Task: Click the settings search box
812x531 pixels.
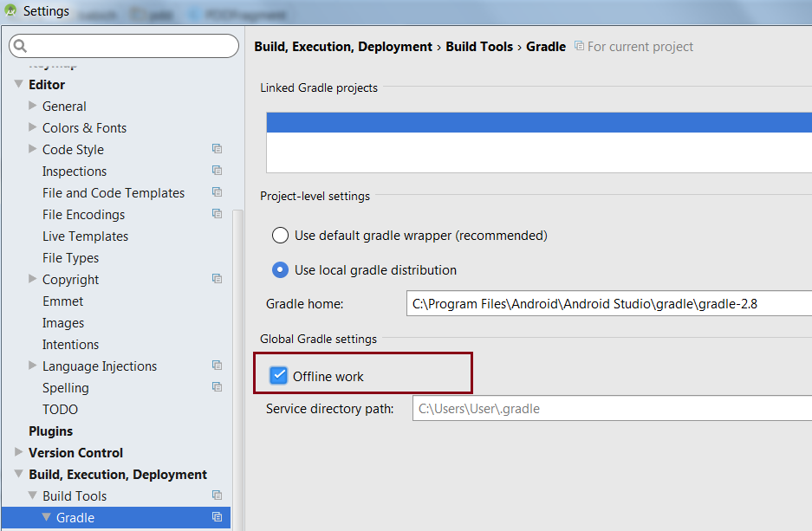Action: [130, 46]
